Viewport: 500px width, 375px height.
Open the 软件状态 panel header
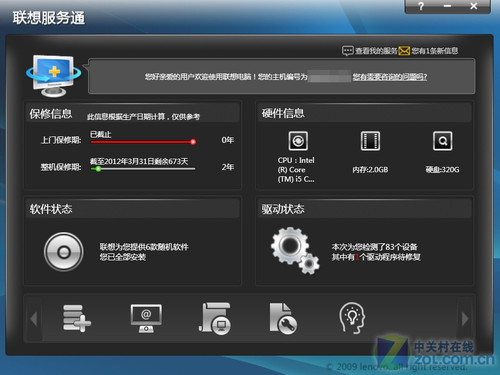132,209
